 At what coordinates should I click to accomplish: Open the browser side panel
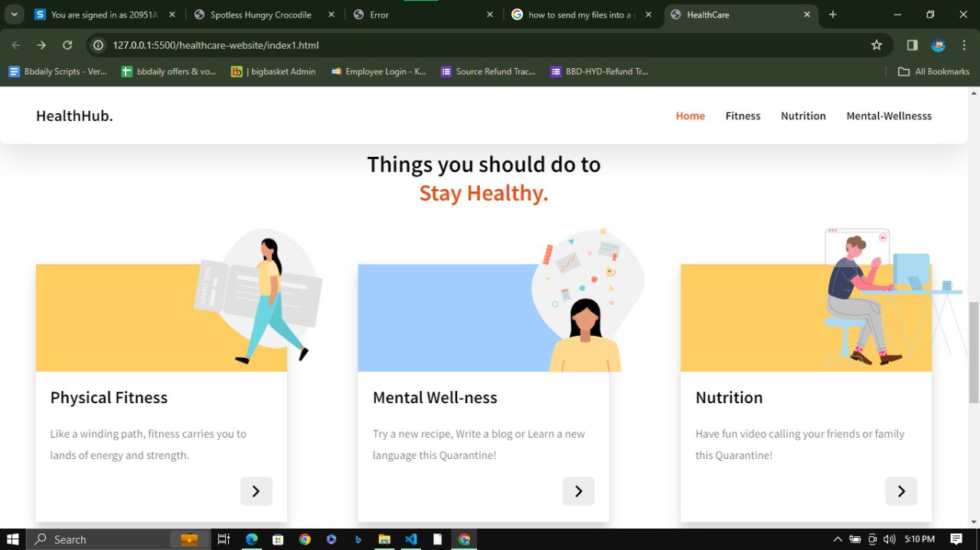[x=912, y=44]
